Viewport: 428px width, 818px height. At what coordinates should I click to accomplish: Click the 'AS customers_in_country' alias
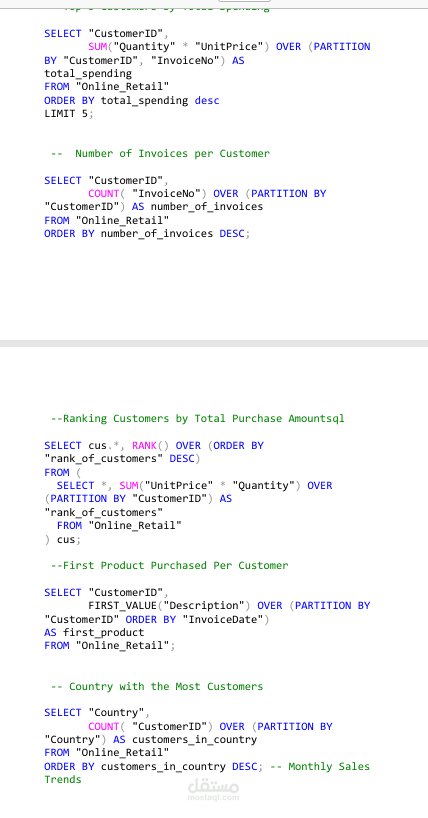point(185,740)
